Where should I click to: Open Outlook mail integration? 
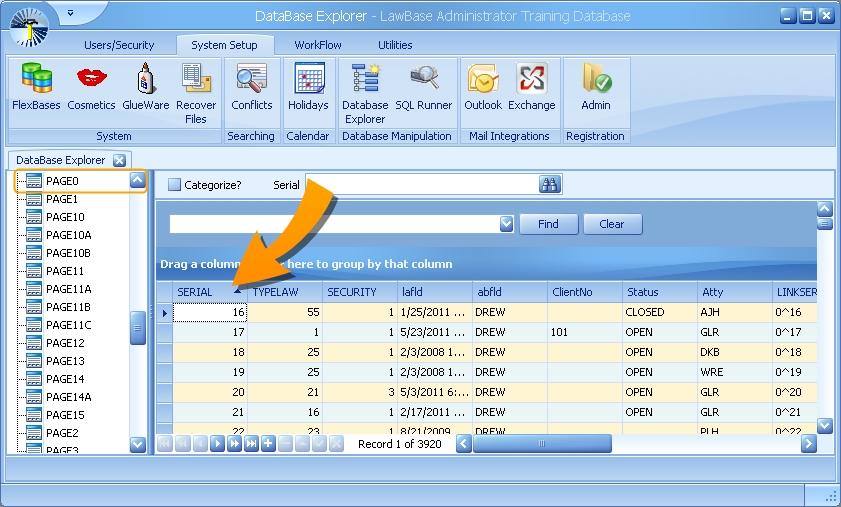point(483,87)
